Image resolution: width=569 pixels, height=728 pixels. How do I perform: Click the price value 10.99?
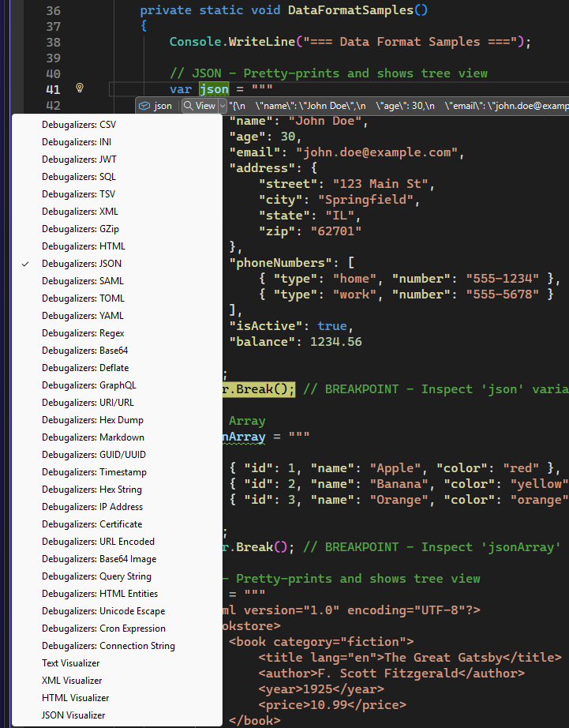pyautogui.click(x=328, y=705)
